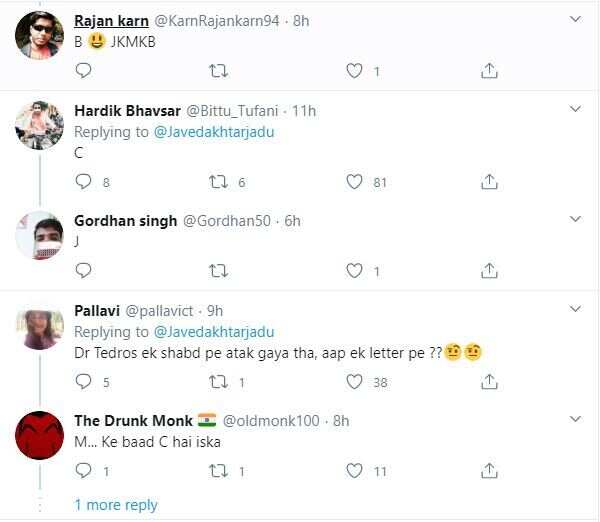Like The Drunk Monk's tweet
Viewport: 600px width, 522px height.
tap(353, 470)
